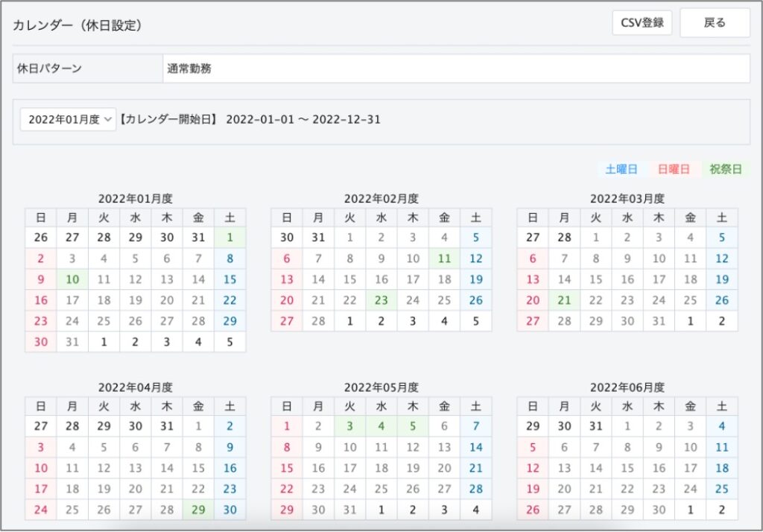The image size is (763, 532).
Task: Open the 2022年01月度 month dropdown
Action: 68,119
